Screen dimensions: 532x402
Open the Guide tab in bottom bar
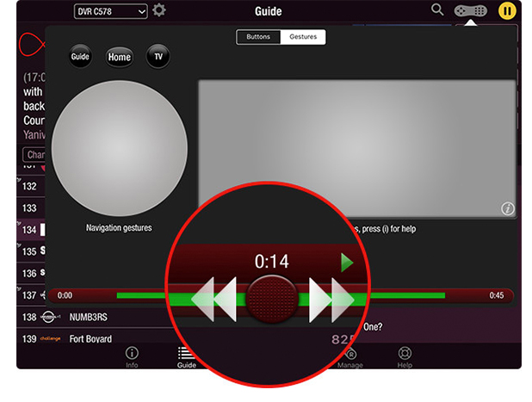[x=186, y=357]
